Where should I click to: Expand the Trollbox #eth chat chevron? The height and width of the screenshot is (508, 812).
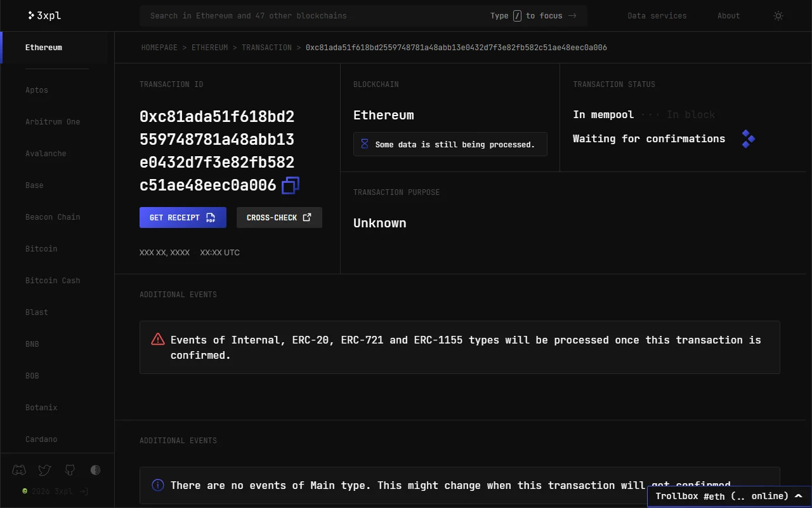coord(799,496)
